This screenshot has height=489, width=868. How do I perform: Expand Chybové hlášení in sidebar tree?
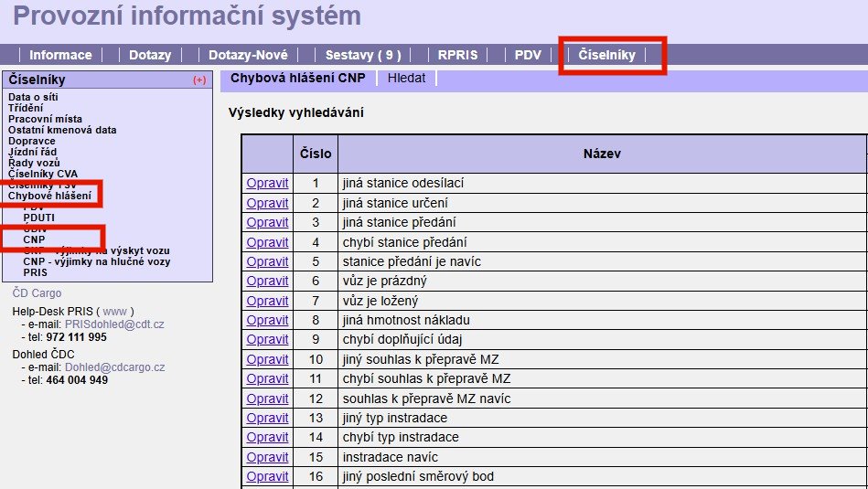[x=49, y=196]
